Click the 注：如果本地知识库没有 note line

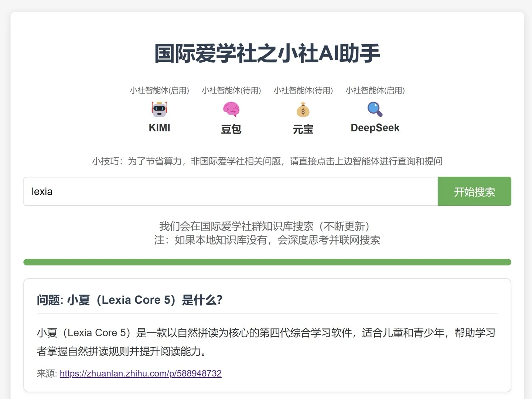click(267, 240)
